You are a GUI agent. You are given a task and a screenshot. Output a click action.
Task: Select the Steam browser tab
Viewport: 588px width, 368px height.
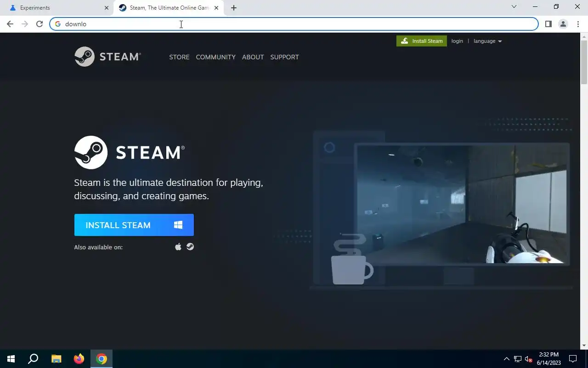169,8
